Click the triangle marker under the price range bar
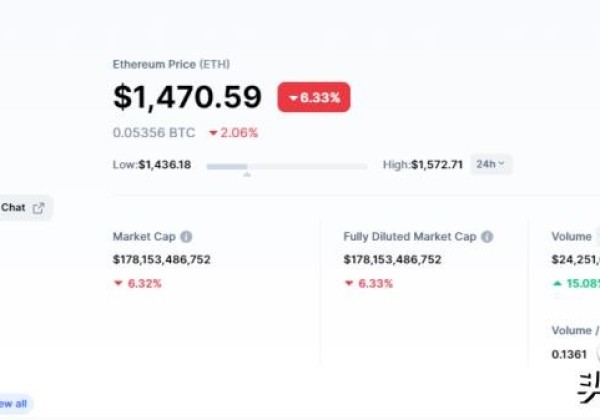This screenshot has height=420, width=600. click(247, 175)
